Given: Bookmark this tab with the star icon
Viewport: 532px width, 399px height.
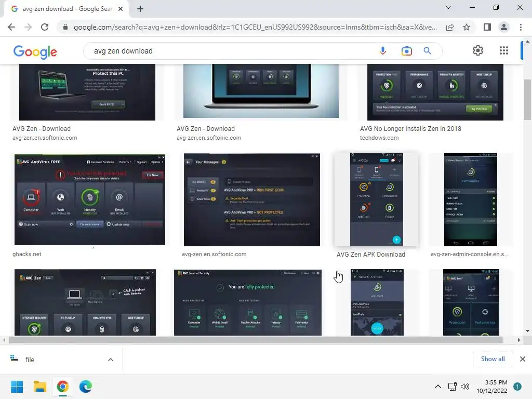Looking at the screenshot, I should (467, 27).
